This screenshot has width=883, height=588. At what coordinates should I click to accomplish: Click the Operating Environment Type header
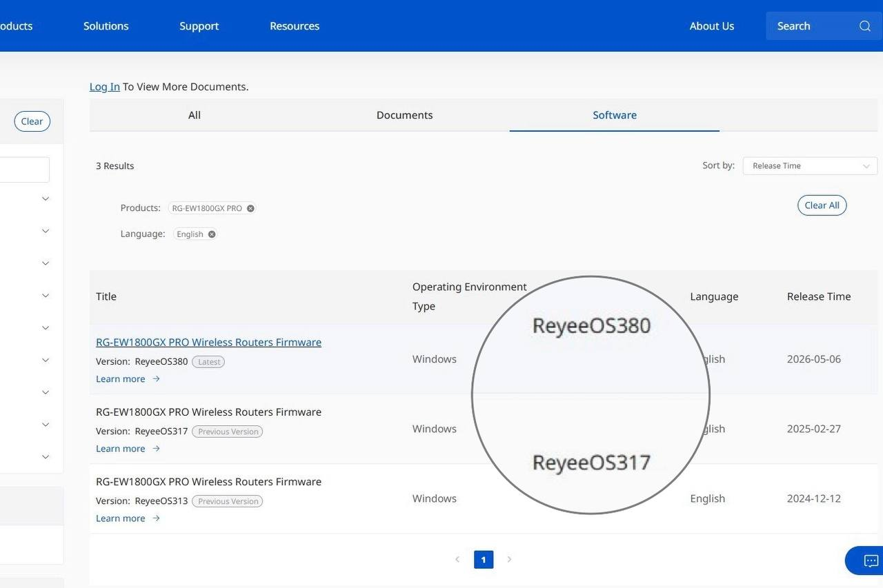[470, 296]
